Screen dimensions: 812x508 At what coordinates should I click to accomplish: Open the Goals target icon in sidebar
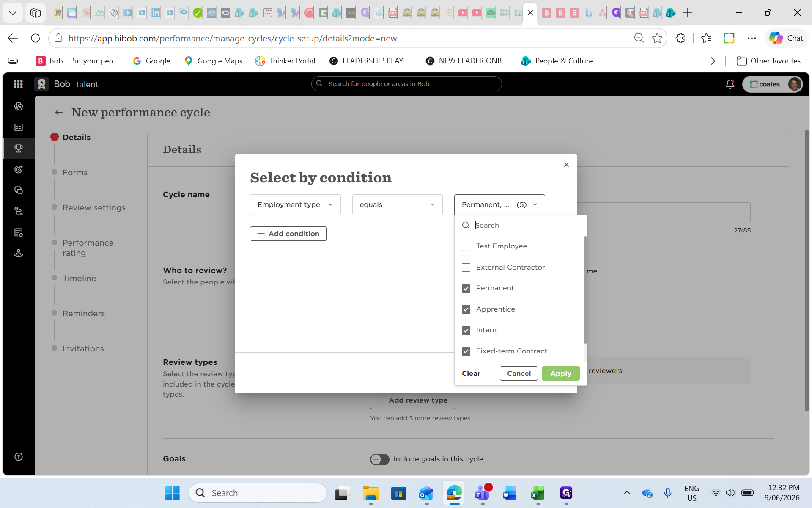point(19,169)
